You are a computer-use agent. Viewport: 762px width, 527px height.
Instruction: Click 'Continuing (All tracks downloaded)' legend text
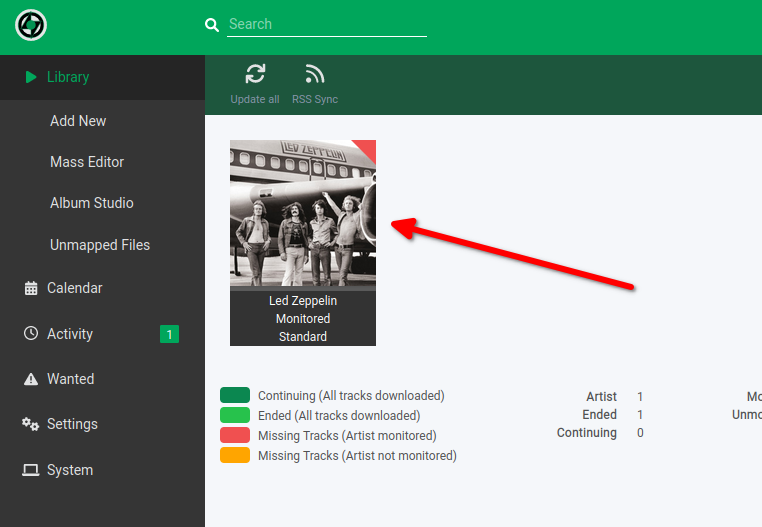pyautogui.click(x=351, y=396)
